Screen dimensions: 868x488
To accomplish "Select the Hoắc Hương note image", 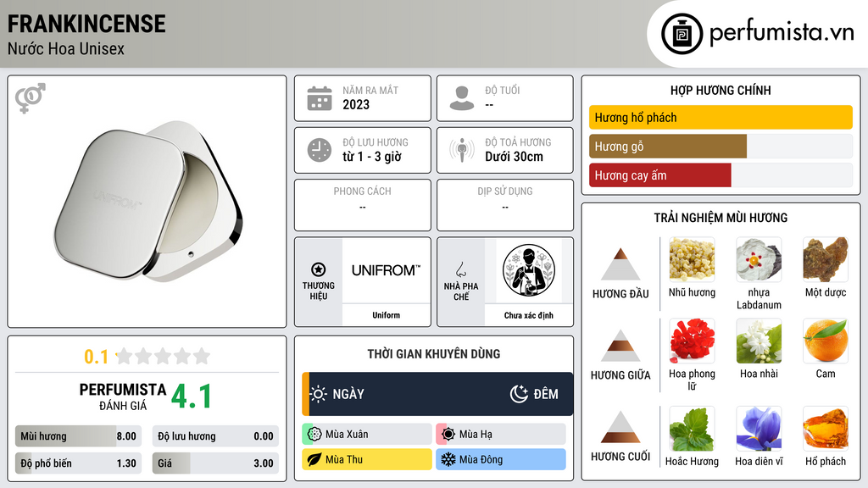I will (x=692, y=429).
